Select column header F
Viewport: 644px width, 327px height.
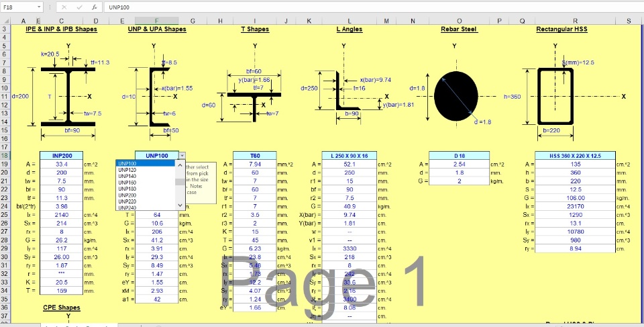pos(156,21)
